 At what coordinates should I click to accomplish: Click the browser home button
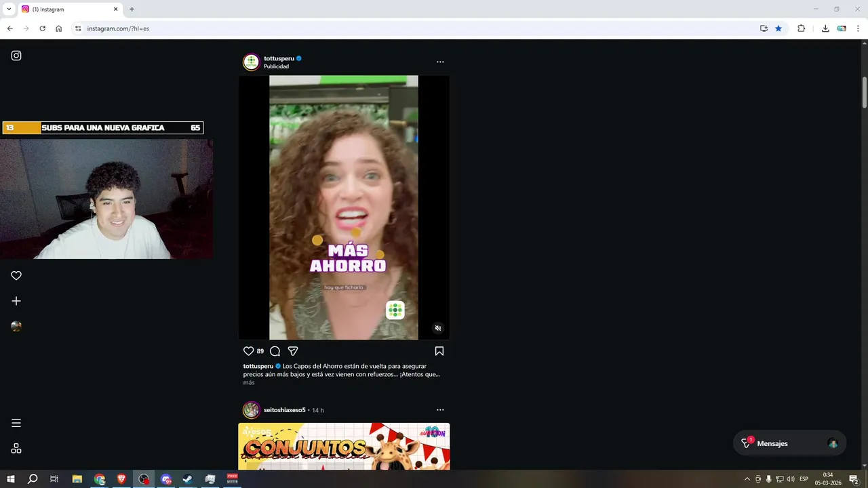[58, 28]
